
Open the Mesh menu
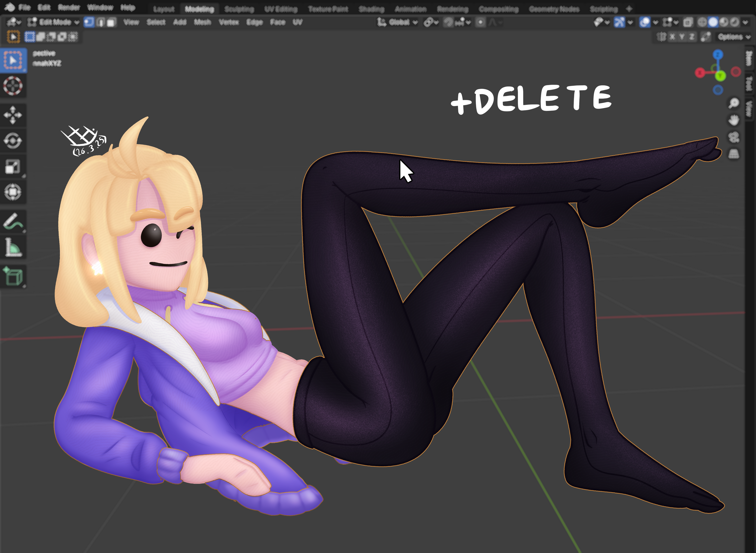[x=202, y=22]
